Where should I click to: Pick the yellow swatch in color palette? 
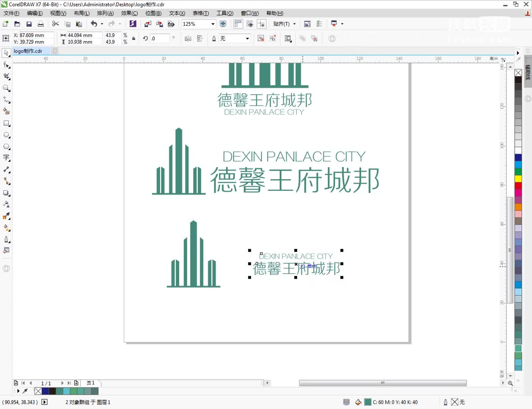(x=518, y=178)
